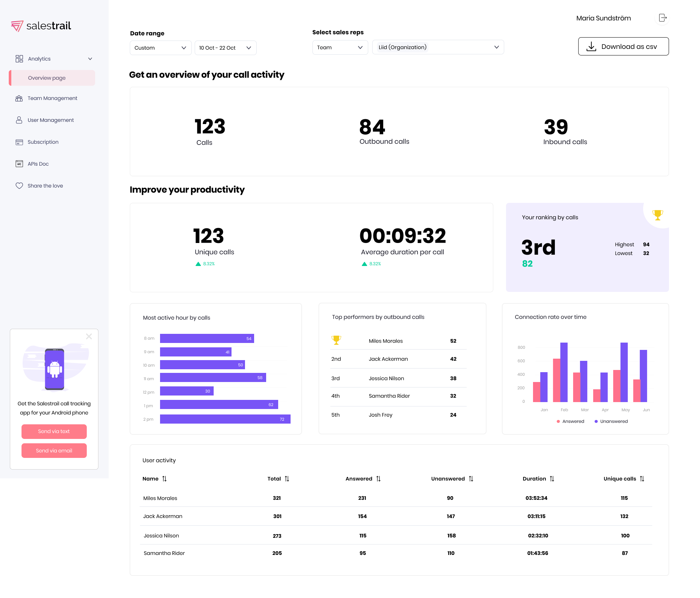Click the APIs Doc icon
Viewport: 700px width, 598px height.
[x=19, y=164]
